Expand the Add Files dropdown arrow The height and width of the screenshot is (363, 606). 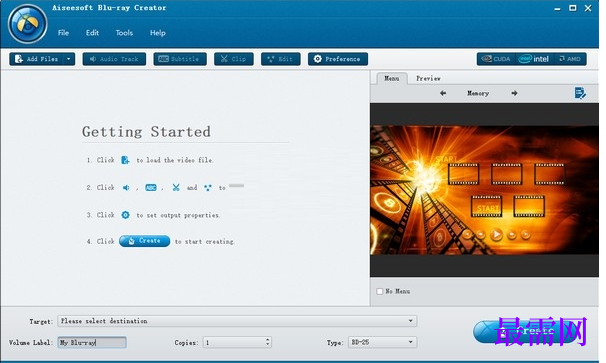[68, 59]
